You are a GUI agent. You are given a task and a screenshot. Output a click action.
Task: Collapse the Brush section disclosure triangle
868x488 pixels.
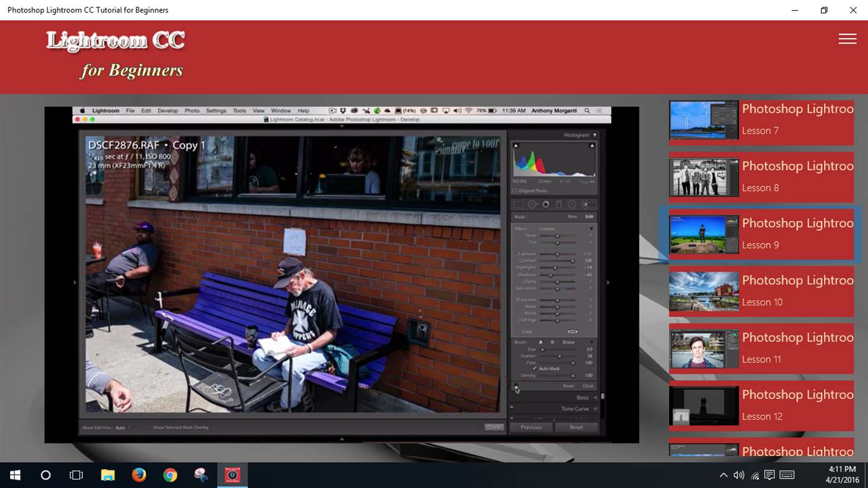click(x=591, y=342)
